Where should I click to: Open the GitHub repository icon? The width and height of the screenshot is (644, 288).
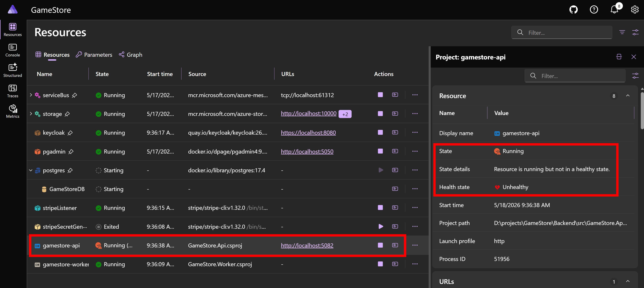573,10
